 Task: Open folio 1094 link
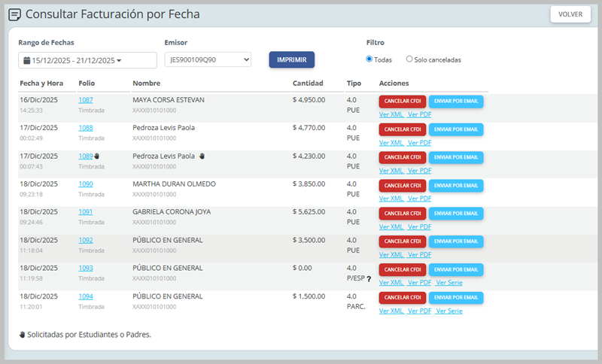tap(86, 296)
